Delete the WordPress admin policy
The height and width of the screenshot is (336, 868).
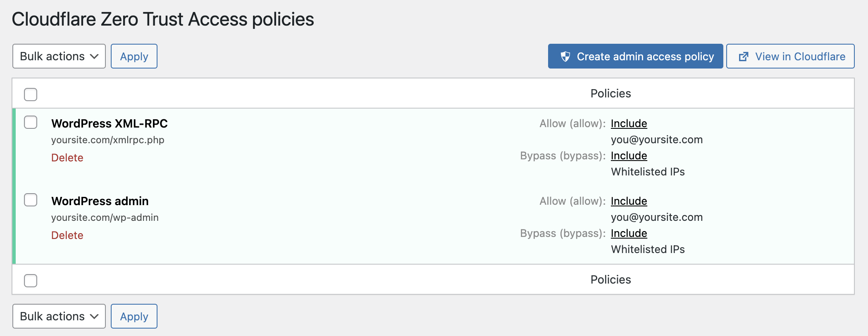coord(67,235)
